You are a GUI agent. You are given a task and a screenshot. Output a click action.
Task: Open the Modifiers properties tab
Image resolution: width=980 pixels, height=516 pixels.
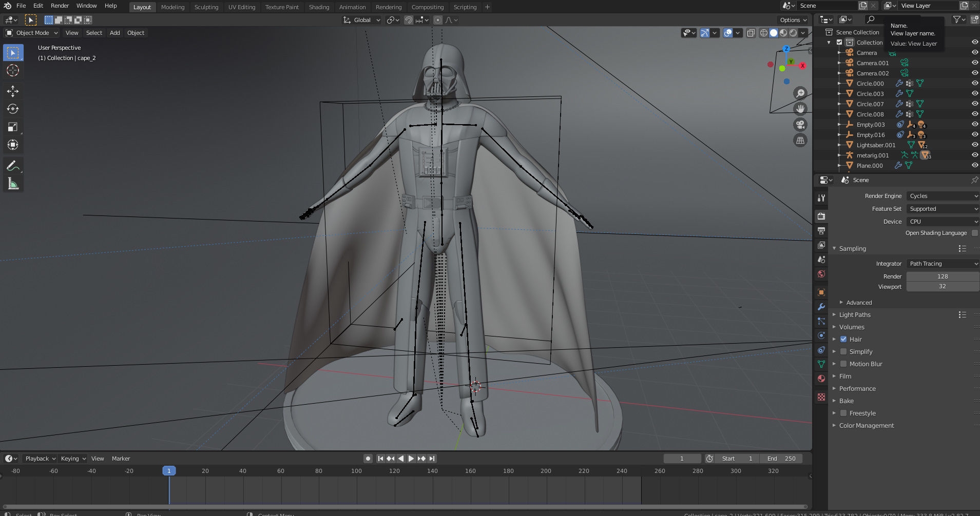click(x=821, y=307)
